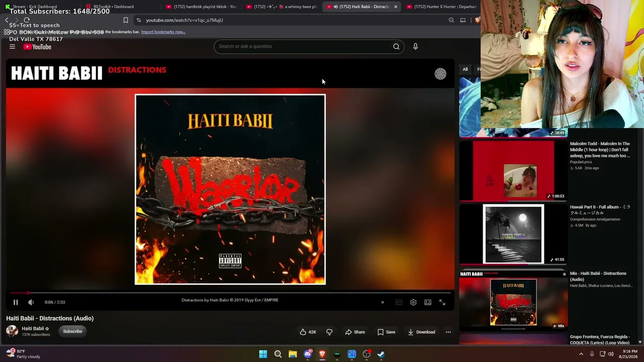Viewport: 644px width, 362px height.
Task: Like the video with the thumbs up button
Action: tap(307, 332)
